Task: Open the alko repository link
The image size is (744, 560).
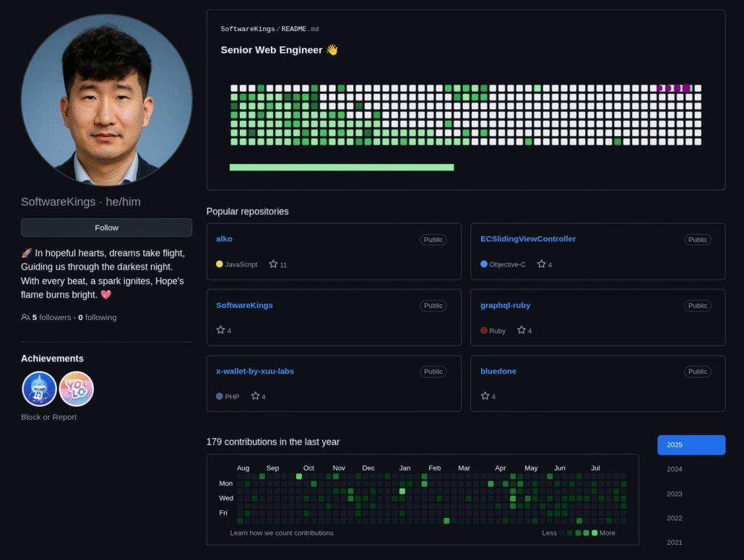Action: (224, 238)
